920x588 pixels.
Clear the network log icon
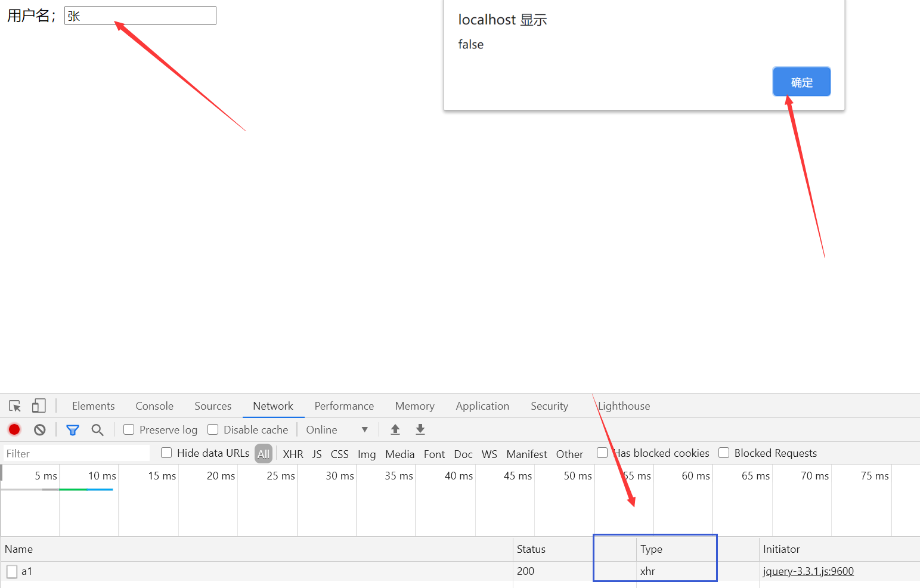40,429
